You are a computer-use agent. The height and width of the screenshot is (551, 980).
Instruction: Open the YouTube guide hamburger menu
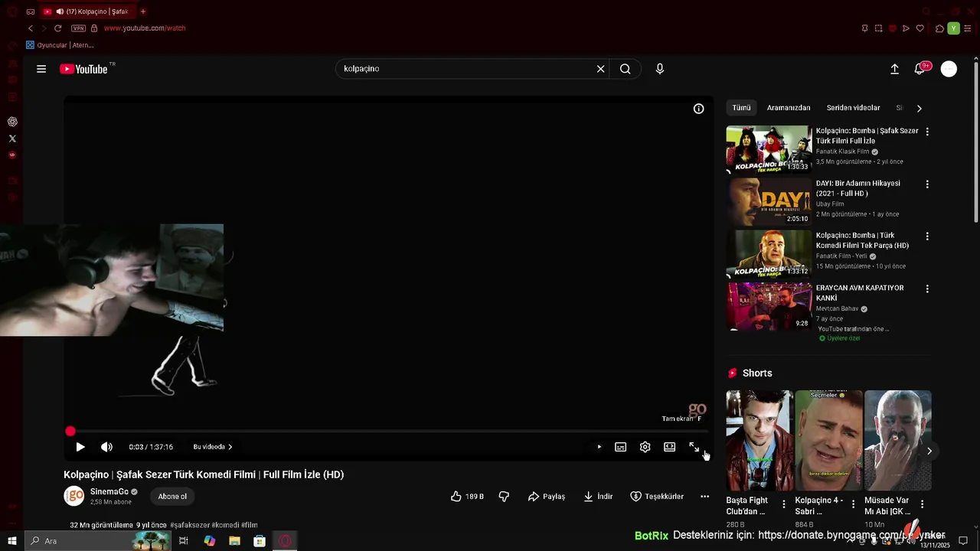pos(41,69)
